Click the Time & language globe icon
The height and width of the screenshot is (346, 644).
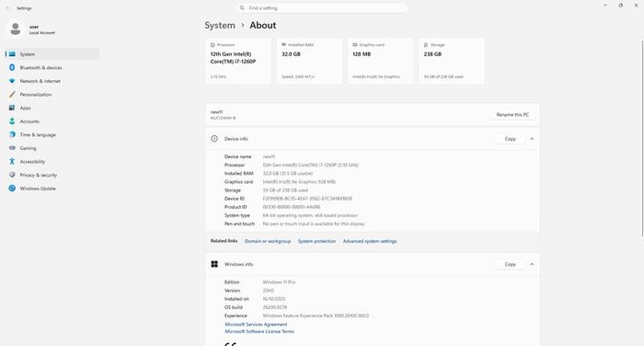pyautogui.click(x=12, y=134)
